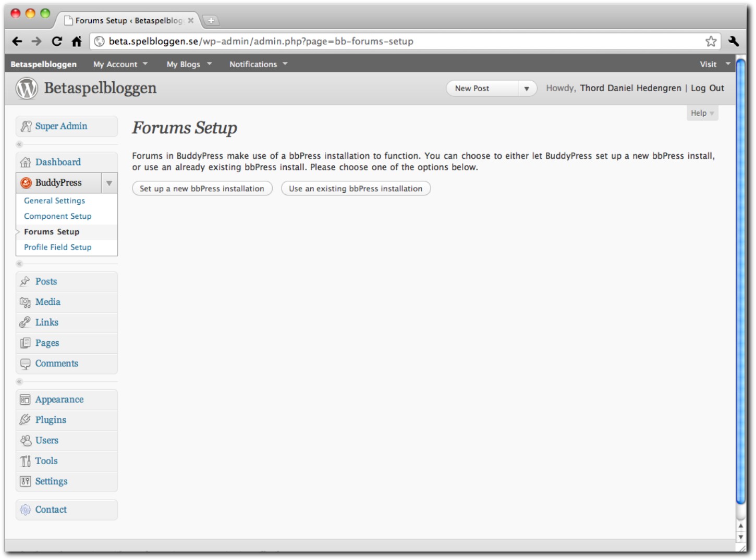Open Component Setup submenu item
This screenshot has height=560, width=756.
[x=57, y=216]
